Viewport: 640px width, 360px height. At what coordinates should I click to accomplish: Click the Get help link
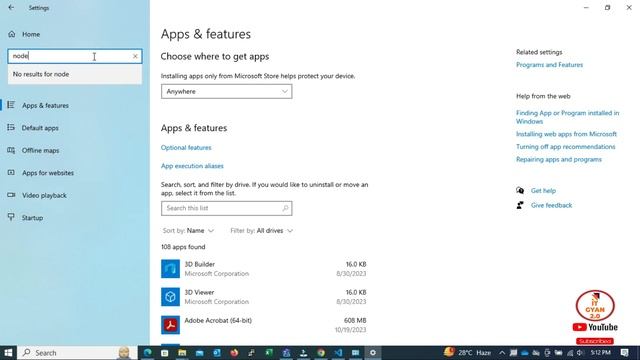pyautogui.click(x=543, y=191)
